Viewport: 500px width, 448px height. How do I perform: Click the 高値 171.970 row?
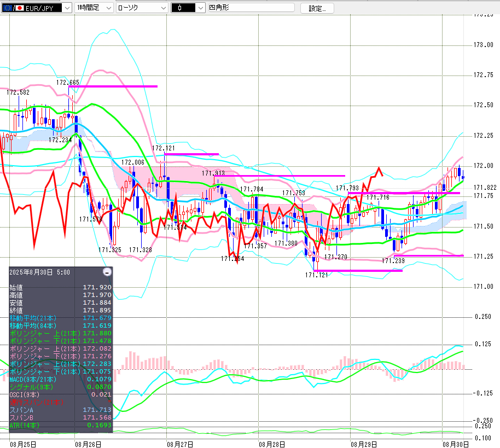click(x=61, y=295)
